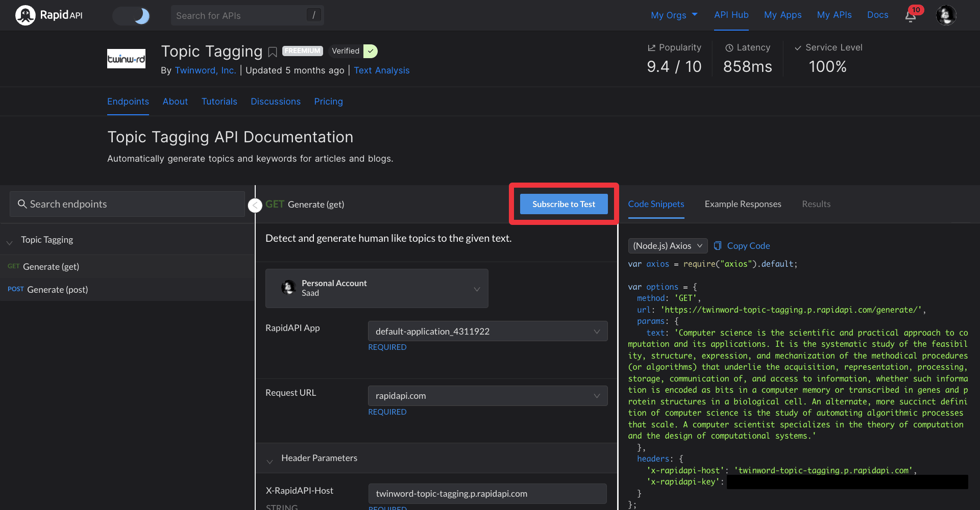
Task: Open the Request URL dropdown
Action: click(487, 396)
